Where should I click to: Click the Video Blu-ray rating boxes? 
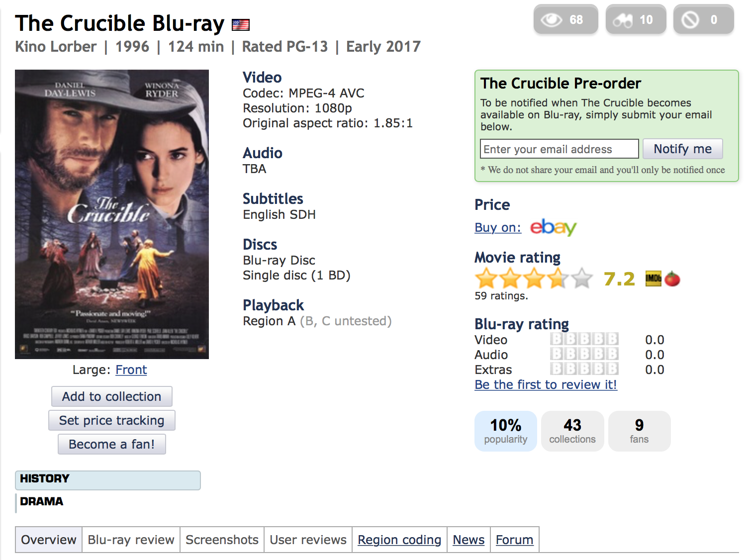point(584,339)
